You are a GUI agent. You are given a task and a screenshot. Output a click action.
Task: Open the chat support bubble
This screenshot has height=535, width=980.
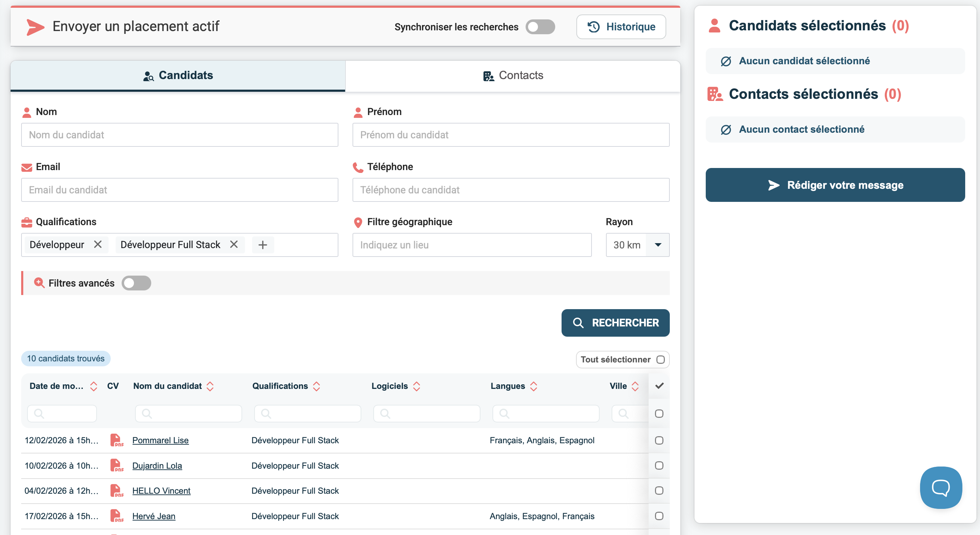[x=941, y=487]
